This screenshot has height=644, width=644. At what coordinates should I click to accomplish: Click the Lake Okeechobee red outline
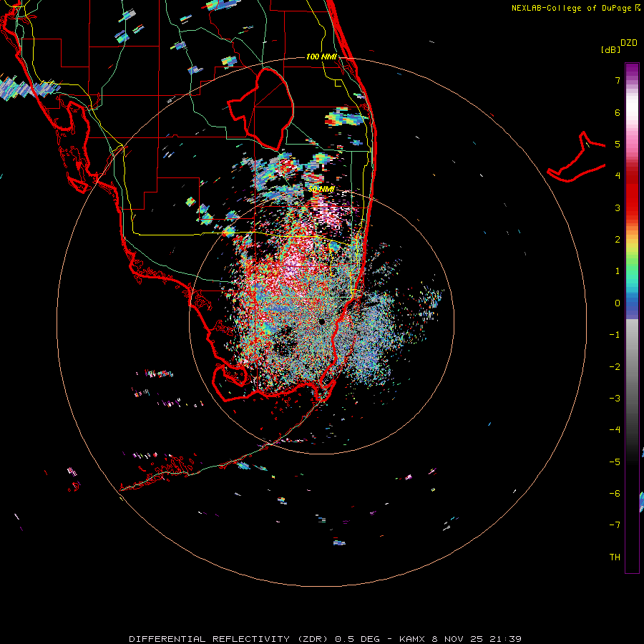click(260, 109)
